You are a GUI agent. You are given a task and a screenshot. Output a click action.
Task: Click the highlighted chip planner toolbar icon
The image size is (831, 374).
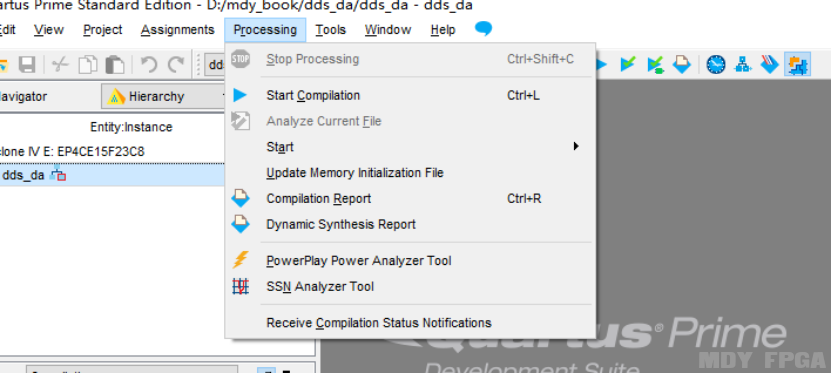coord(798,65)
